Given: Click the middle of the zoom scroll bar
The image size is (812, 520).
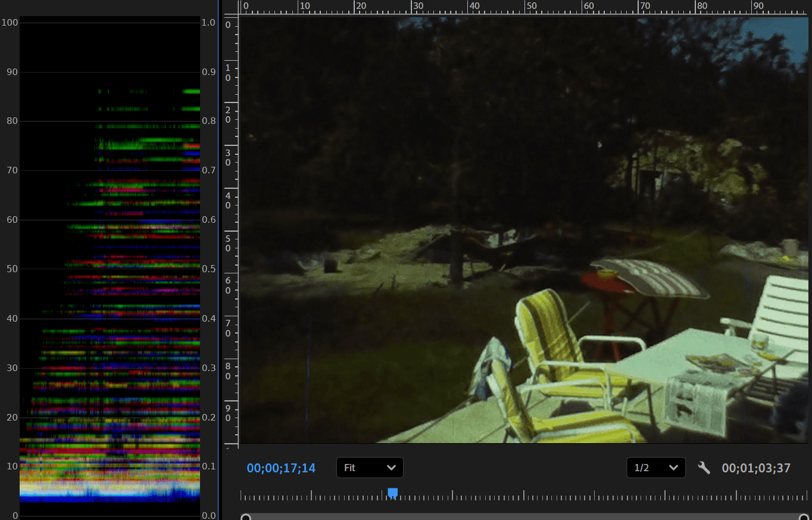Looking at the screenshot, I should (524, 517).
